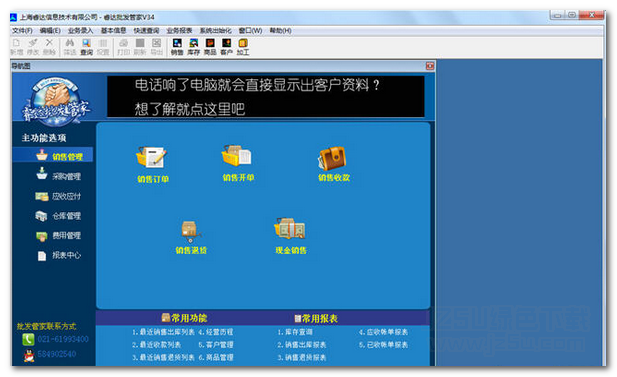
Task: Open the 库存查询 report link
Action: coord(295,332)
